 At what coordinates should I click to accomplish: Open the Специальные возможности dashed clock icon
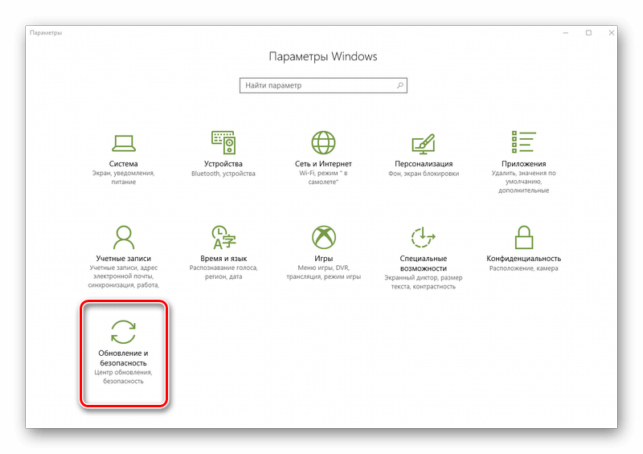click(x=423, y=237)
